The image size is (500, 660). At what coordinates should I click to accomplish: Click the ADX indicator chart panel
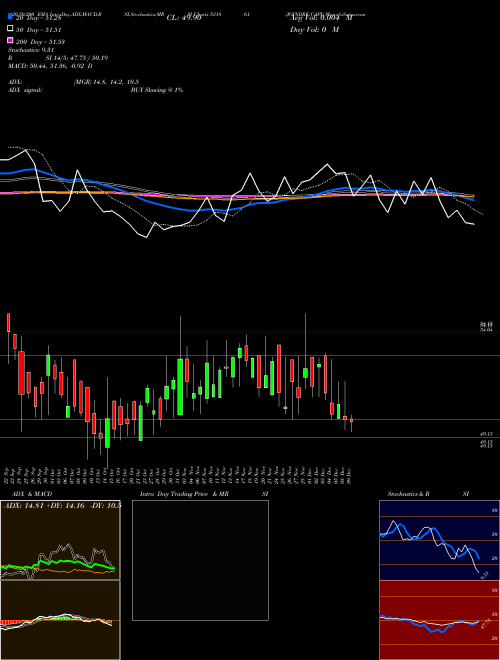coord(60,540)
